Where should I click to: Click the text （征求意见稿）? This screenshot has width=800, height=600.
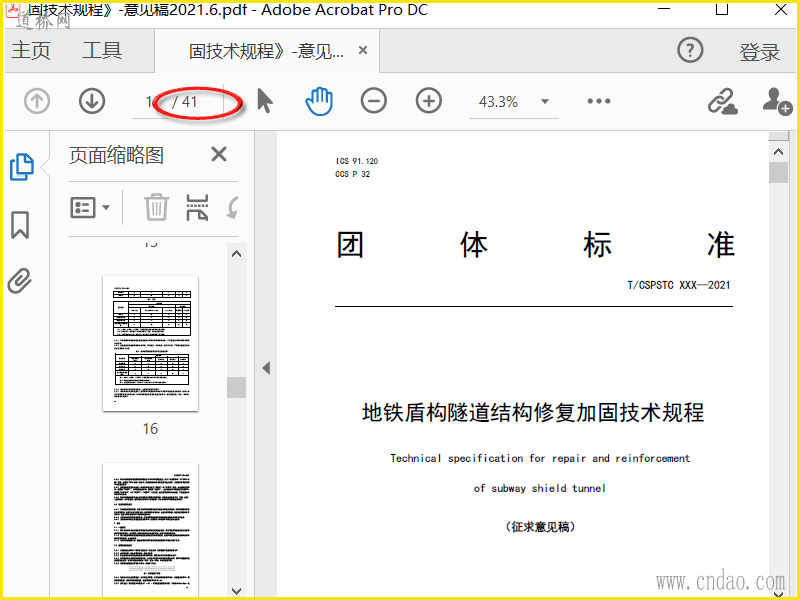click(x=540, y=527)
